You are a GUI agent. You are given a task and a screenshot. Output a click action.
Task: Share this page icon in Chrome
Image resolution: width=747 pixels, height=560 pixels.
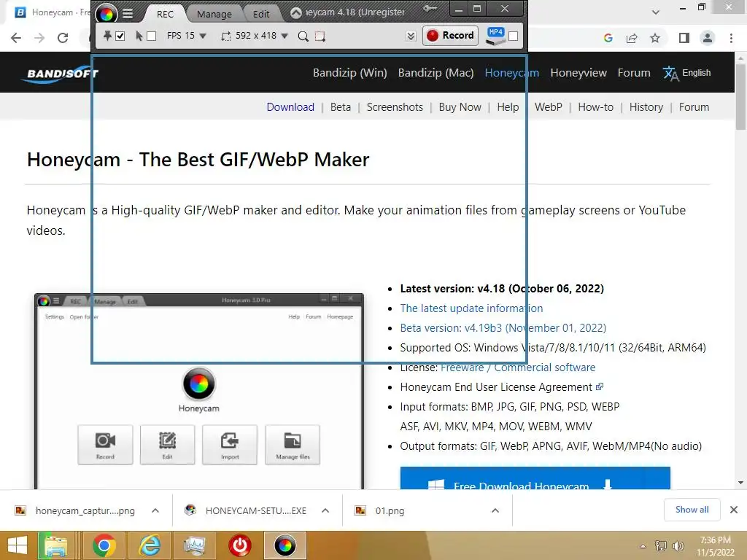coord(632,38)
